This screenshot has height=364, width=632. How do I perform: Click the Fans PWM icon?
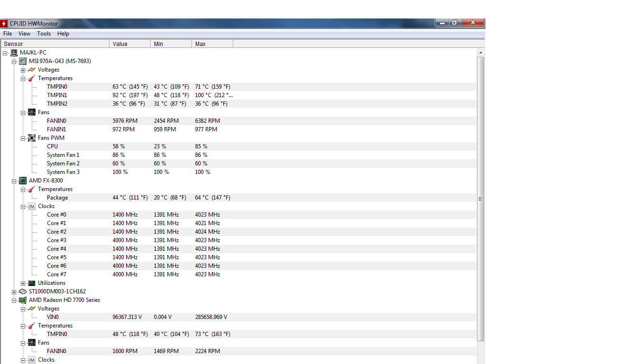click(31, 138)
